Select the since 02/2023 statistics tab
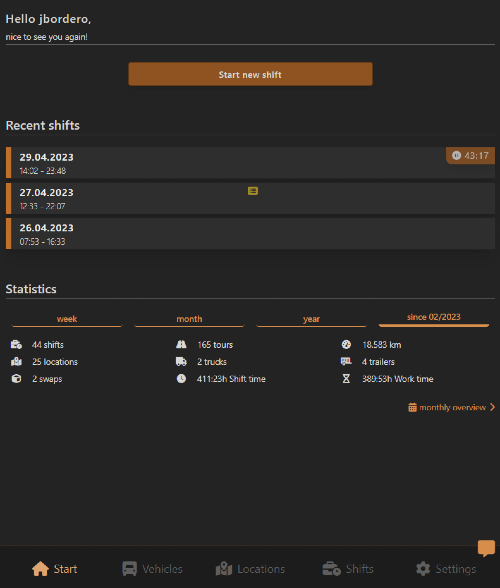The width and height of the screenshot is (500, 588). click(434, 318)
